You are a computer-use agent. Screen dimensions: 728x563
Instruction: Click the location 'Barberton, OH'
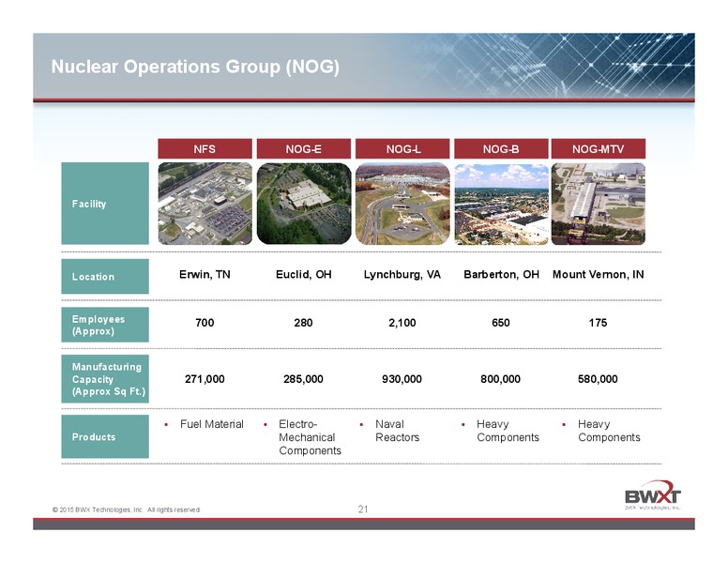(501, 275)
